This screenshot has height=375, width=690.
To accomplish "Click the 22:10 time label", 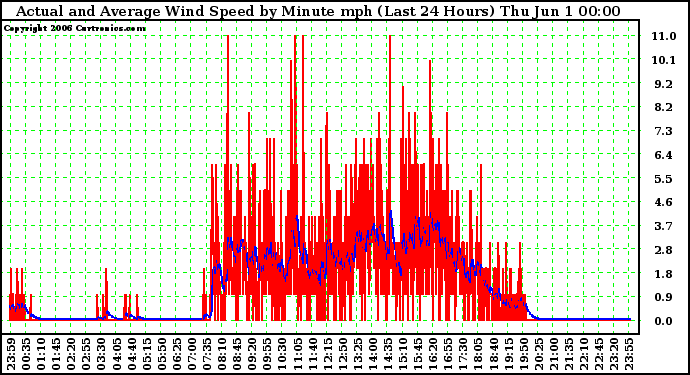I will [x=584, y=354].
